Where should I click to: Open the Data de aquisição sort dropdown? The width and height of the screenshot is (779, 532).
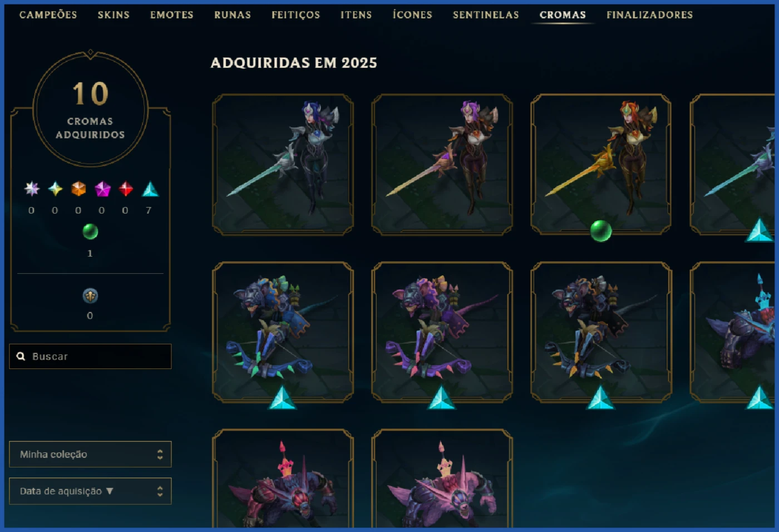[x=90, y=491]
